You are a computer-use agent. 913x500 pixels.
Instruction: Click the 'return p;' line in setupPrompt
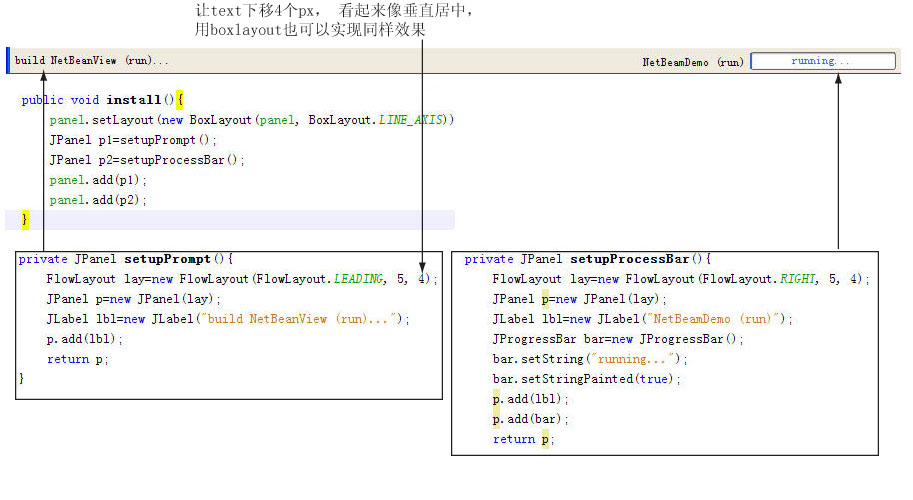coord(77,359)
